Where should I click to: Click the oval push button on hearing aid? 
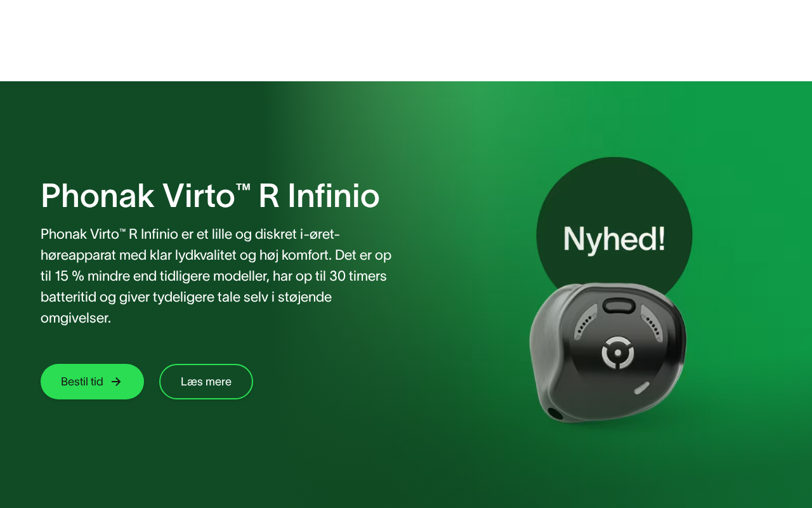619,306
